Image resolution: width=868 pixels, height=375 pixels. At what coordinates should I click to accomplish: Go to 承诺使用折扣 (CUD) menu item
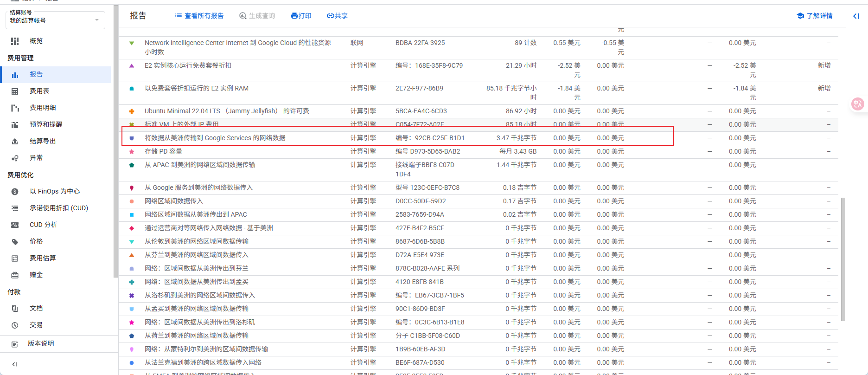click(x=58, y=208)
